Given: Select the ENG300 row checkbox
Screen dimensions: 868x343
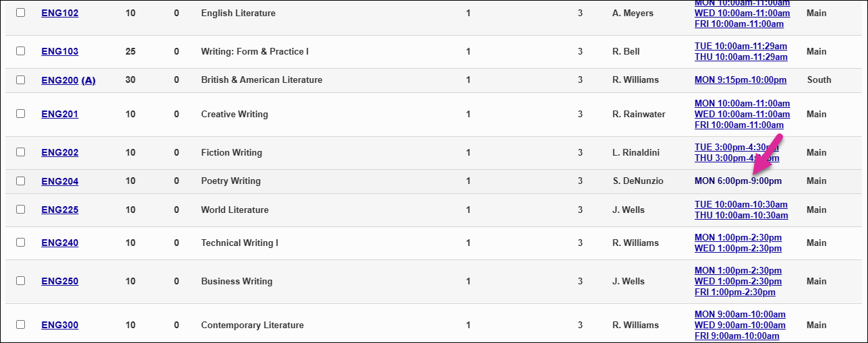Looking at the screenshot, I should [x=20, y=325].
